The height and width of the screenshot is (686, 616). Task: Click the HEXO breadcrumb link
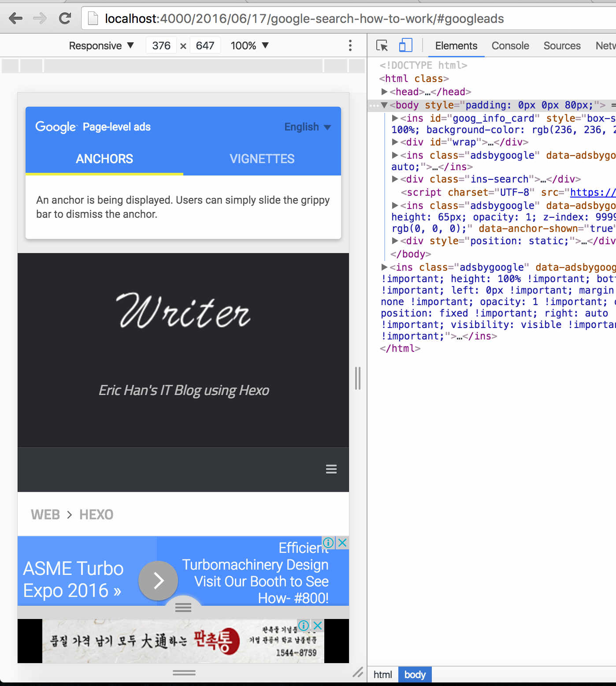[x=96, y=514]
